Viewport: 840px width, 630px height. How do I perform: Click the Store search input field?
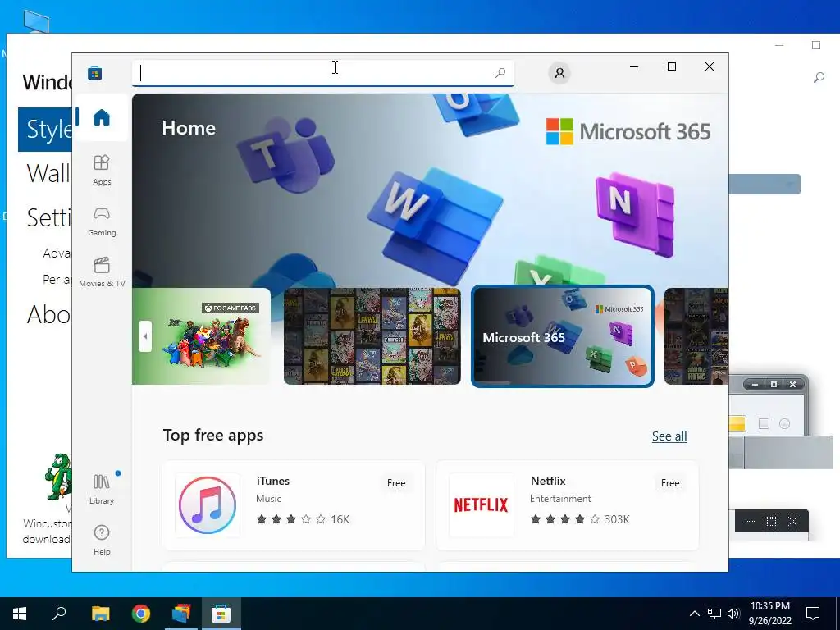pyautogui.click(x=323, y=73)
